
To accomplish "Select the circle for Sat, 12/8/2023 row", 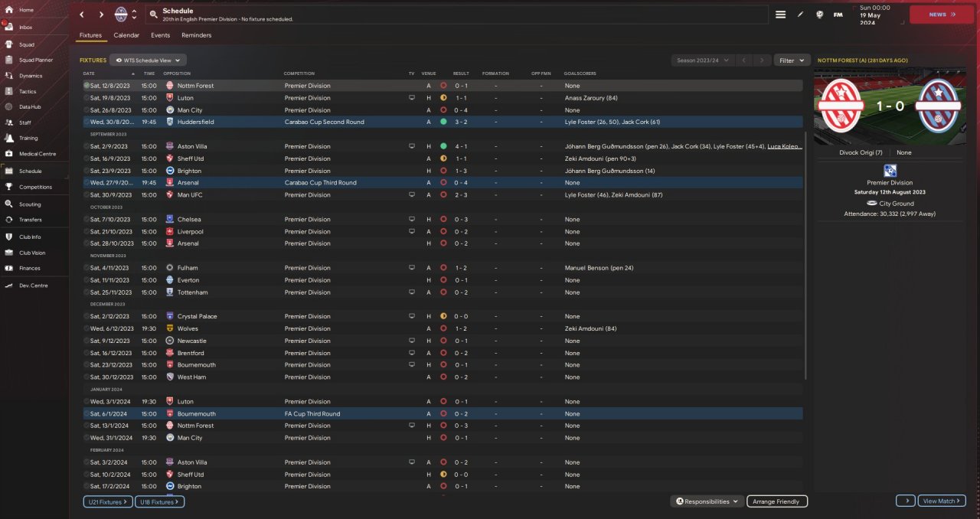I will click(87, 86).
